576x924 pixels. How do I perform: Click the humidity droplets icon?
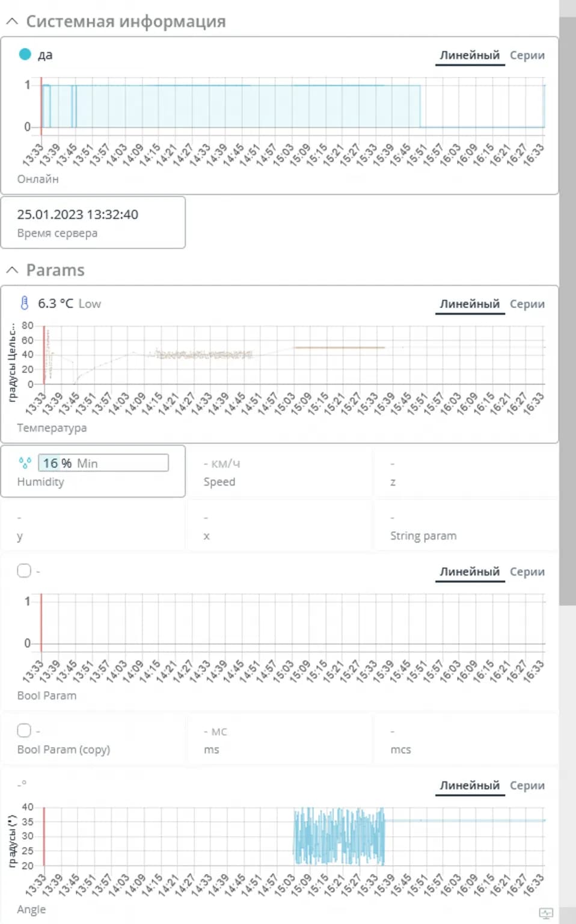[x=25, y=463]
